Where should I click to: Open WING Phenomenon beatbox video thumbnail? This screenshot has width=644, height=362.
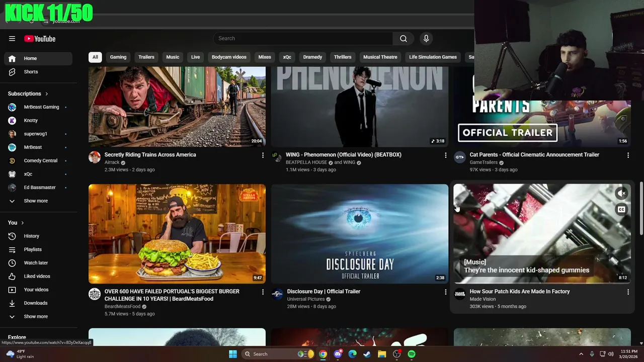click(x=360, y=107)
